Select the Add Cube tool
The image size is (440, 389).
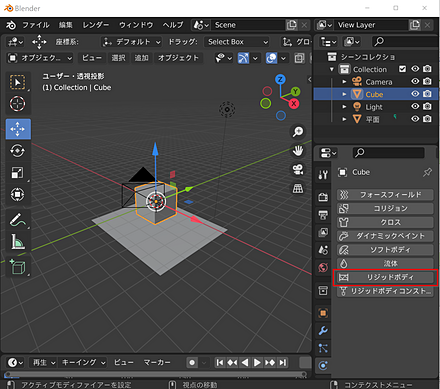pyautogui.click(x=17, y=267)
